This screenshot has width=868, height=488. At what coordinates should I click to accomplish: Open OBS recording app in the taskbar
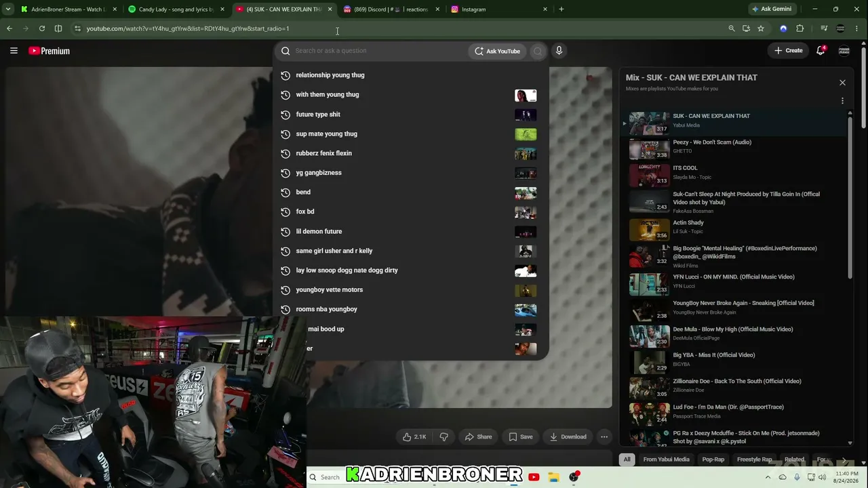(574, 477)
